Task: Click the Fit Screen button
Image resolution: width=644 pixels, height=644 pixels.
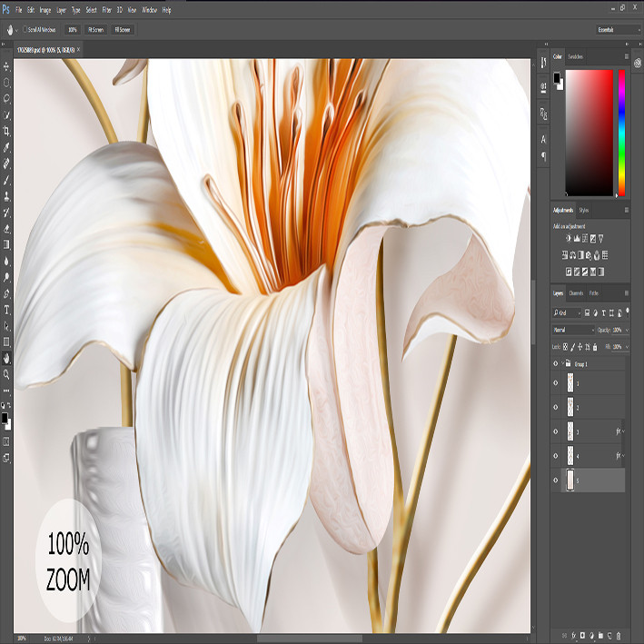Action: point(95,30)
